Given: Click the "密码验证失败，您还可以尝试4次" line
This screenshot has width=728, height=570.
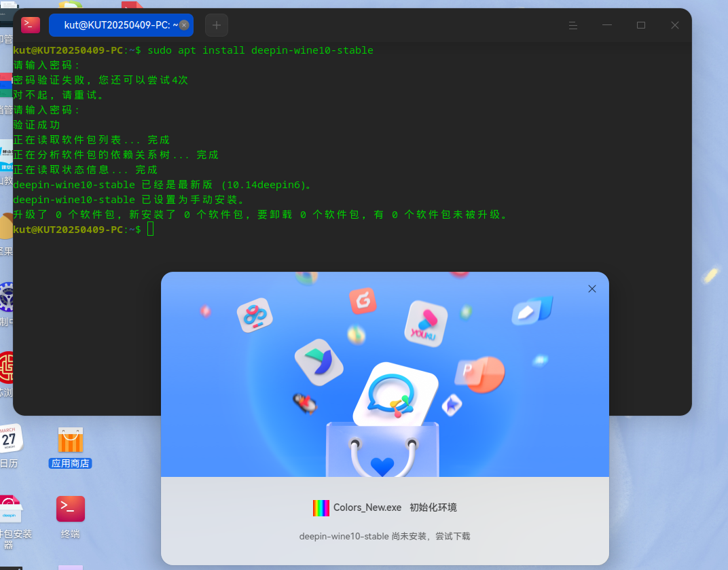Looking at the screenshot, I should pos(101,80).
